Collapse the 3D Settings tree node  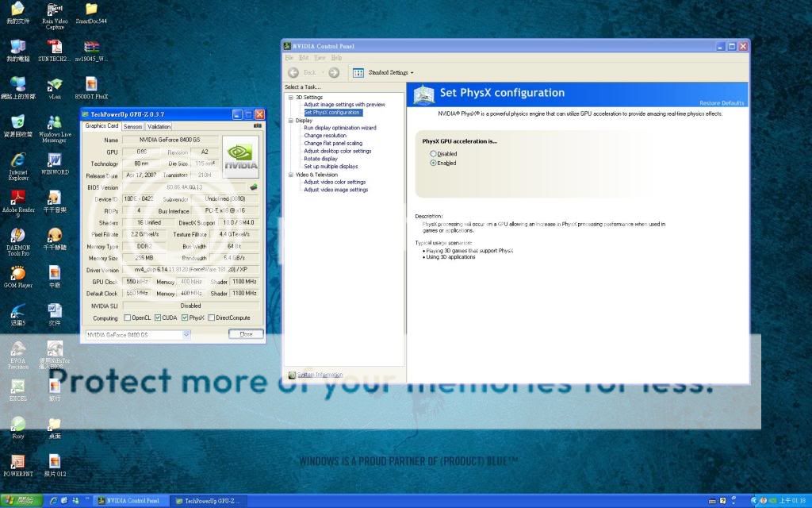tap(291, 97)
